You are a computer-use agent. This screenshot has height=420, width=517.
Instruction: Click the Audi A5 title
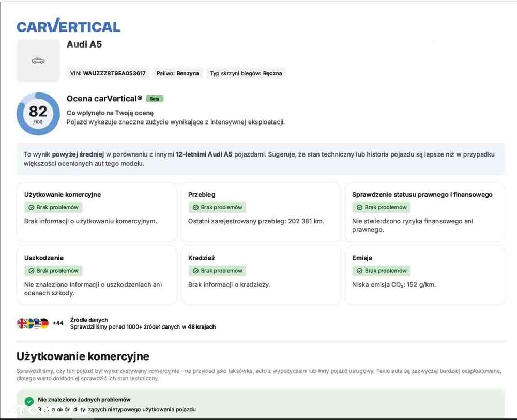pyautogui.click(x=84, y=44)
